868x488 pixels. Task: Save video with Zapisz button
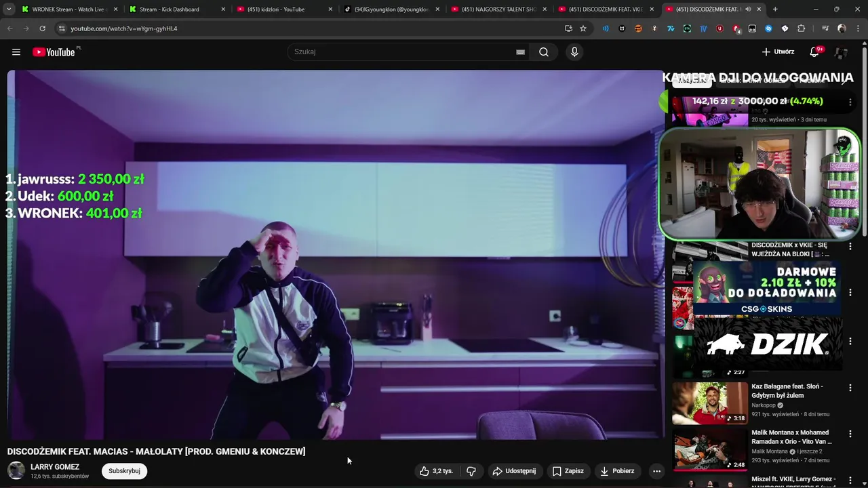[568, 471]
